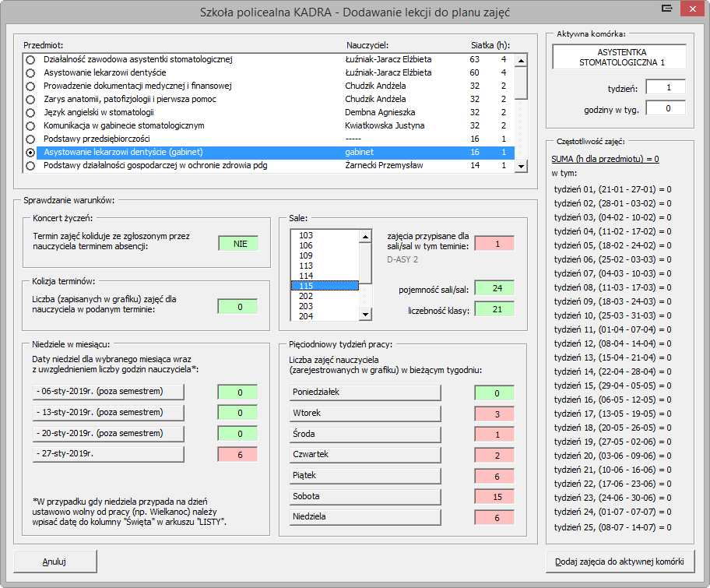Select radio for Język angielski w stomatologii
The image size is (710, 588).
[30, 112]
